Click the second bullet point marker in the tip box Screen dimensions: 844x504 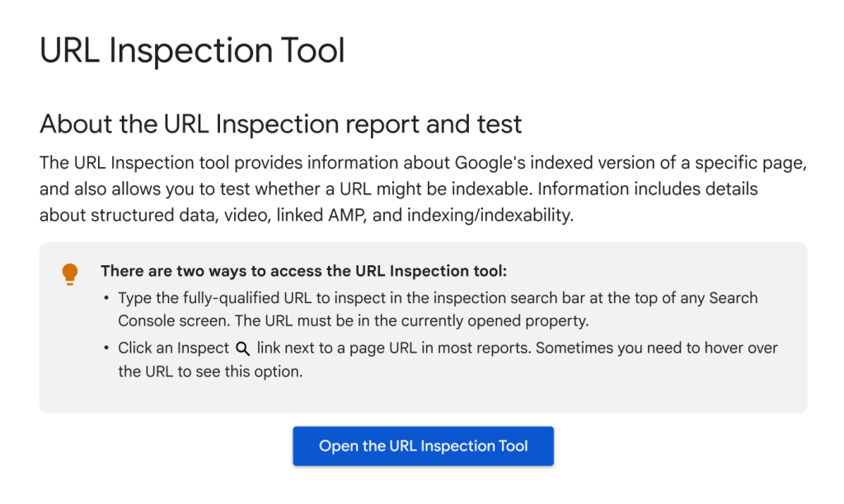[x=106, y=348]
